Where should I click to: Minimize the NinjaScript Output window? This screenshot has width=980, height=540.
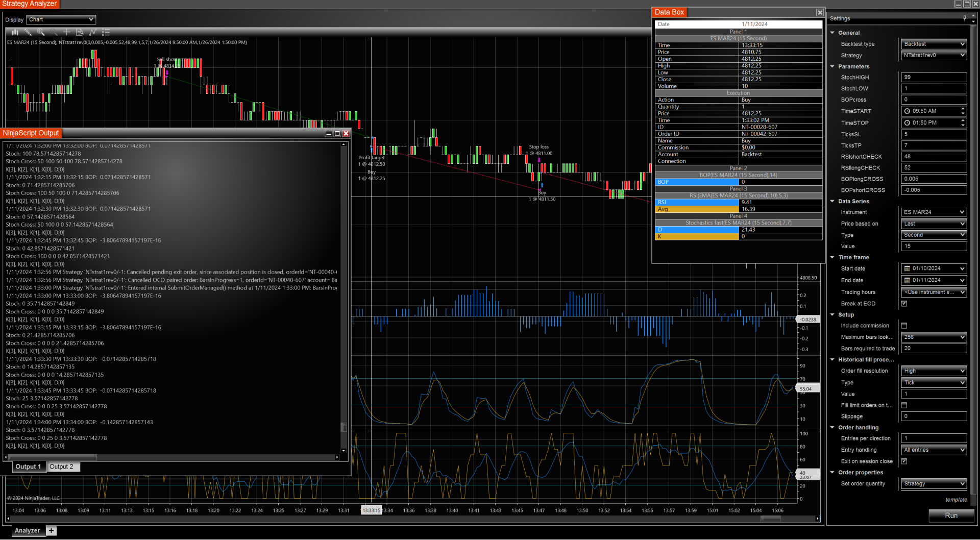[x=328, y=134]
